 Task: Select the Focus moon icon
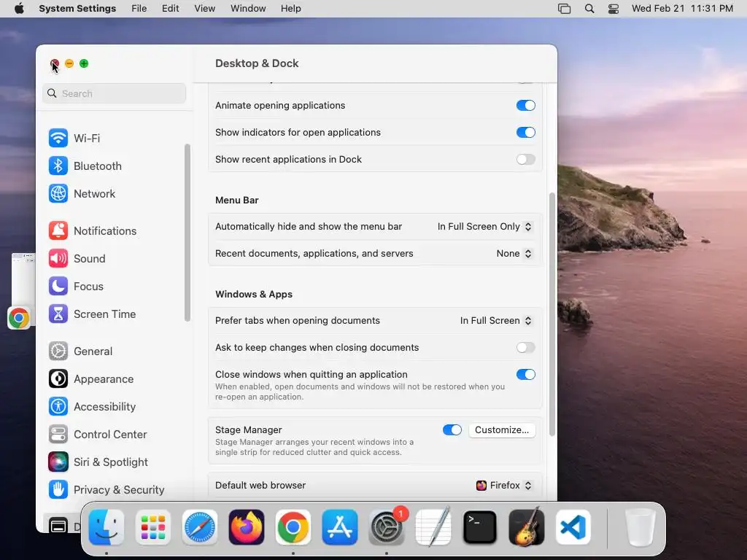pyautogui.click(x=58, y=286)
